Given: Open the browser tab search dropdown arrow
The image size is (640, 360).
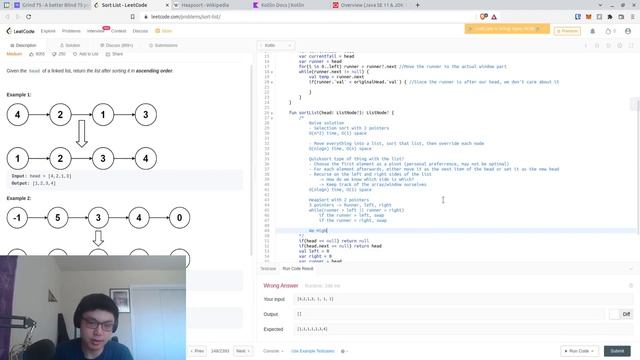Looking at the screenshot, I should tap(600, 5).
